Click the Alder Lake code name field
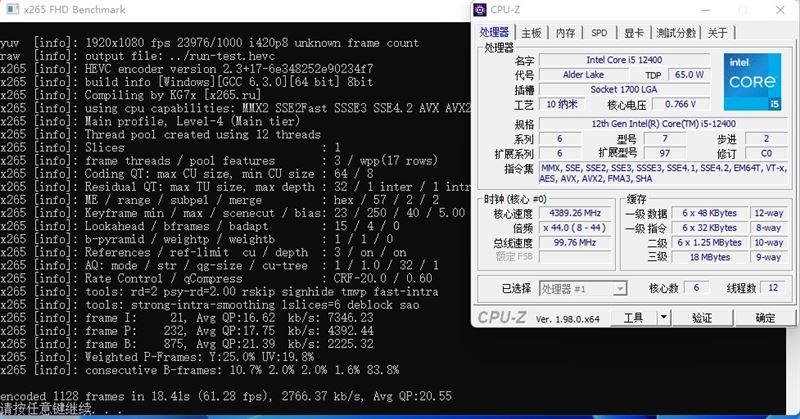This screenshot has height=419, width=800. (583, 75)
